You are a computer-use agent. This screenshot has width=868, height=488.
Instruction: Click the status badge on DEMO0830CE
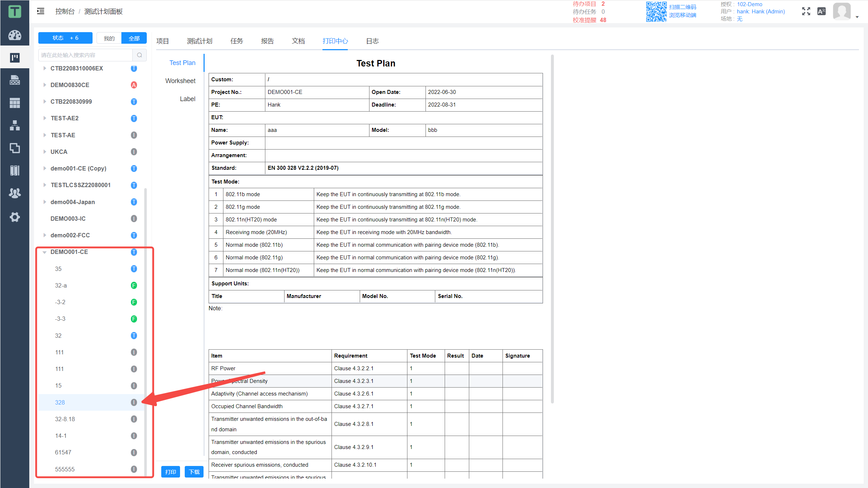[x=134, y=85]
